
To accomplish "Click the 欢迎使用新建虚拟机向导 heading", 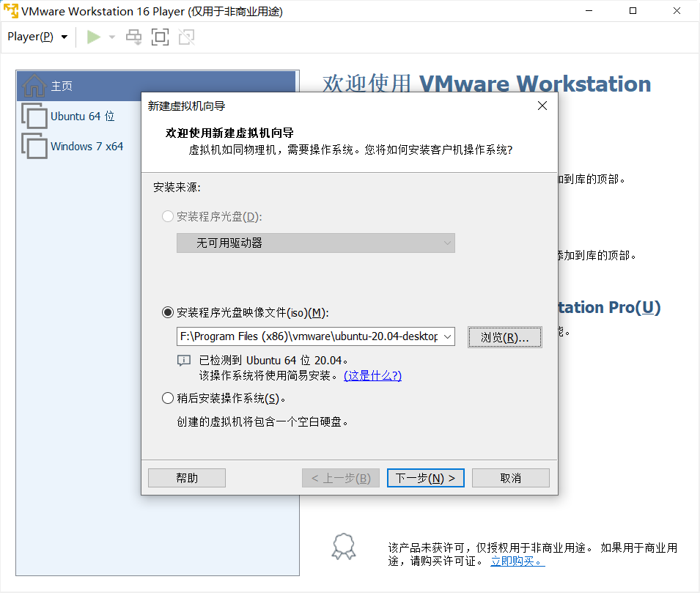I will coord(229,133).
